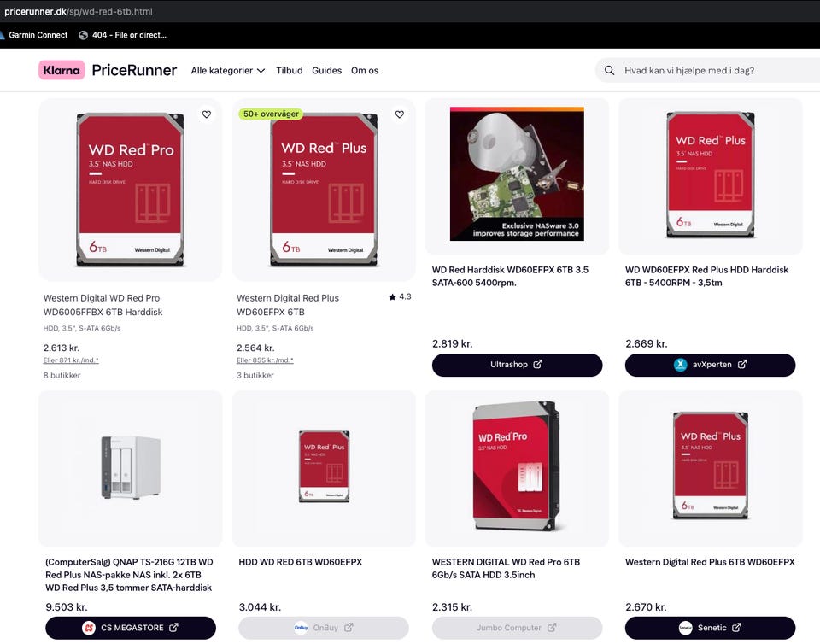The width and height of the screenshot is (820, 644).
Task: Go to Om os page
Action: [x=365, y=71]
